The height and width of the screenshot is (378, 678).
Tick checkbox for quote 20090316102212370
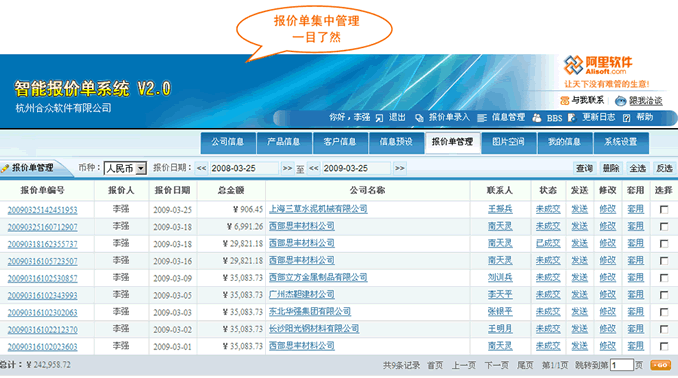click(664, 329)
